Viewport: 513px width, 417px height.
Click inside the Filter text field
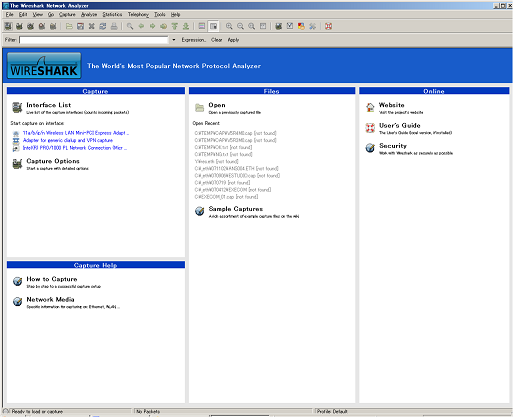[94, 40]
